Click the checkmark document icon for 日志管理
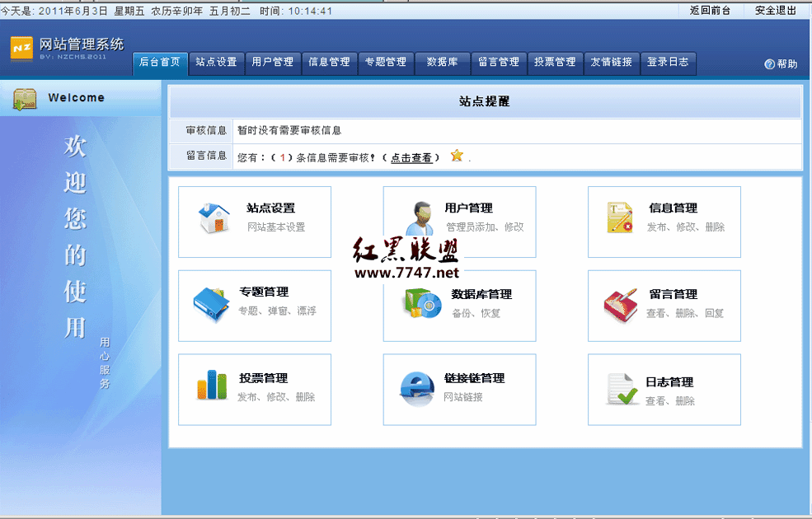812x519 pixels. (x=622, y=389)
